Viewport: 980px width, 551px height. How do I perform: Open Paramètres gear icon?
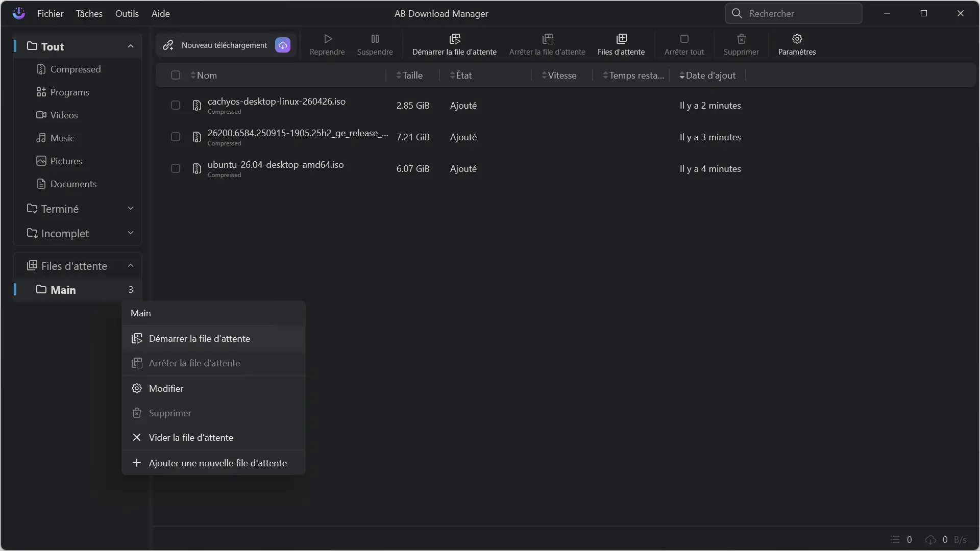[797, 39]
